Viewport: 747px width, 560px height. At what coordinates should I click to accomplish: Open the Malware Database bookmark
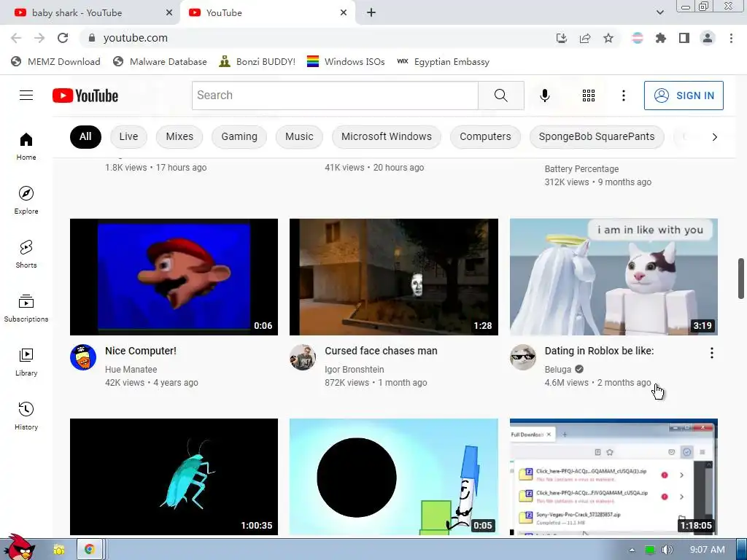(160, 62)
